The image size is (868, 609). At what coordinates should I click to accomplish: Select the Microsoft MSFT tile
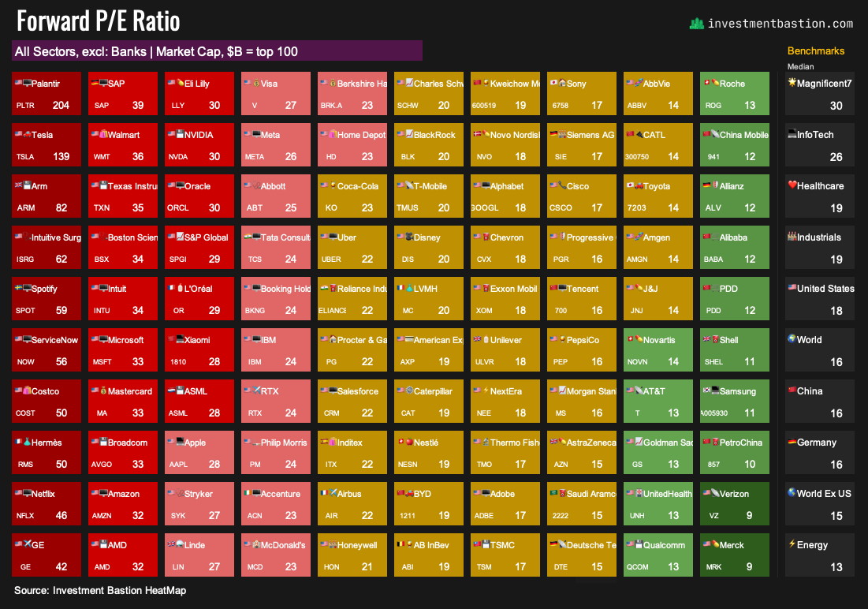click(x=123, y=349)
